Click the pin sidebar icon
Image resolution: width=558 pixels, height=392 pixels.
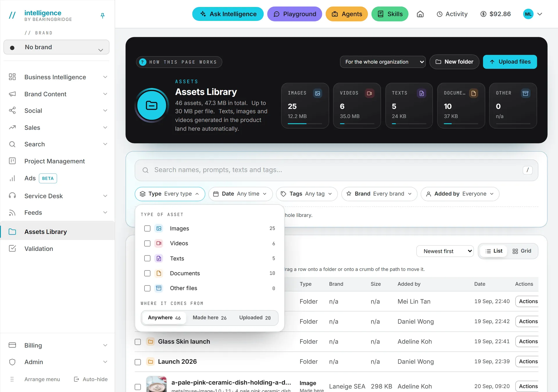pyautogui.click(x=102, y=16)
